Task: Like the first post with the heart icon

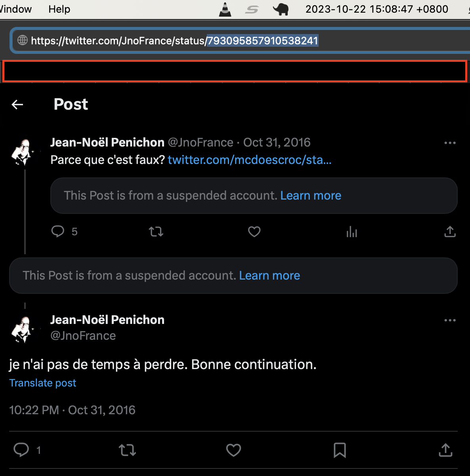Action: click(254, 232)
